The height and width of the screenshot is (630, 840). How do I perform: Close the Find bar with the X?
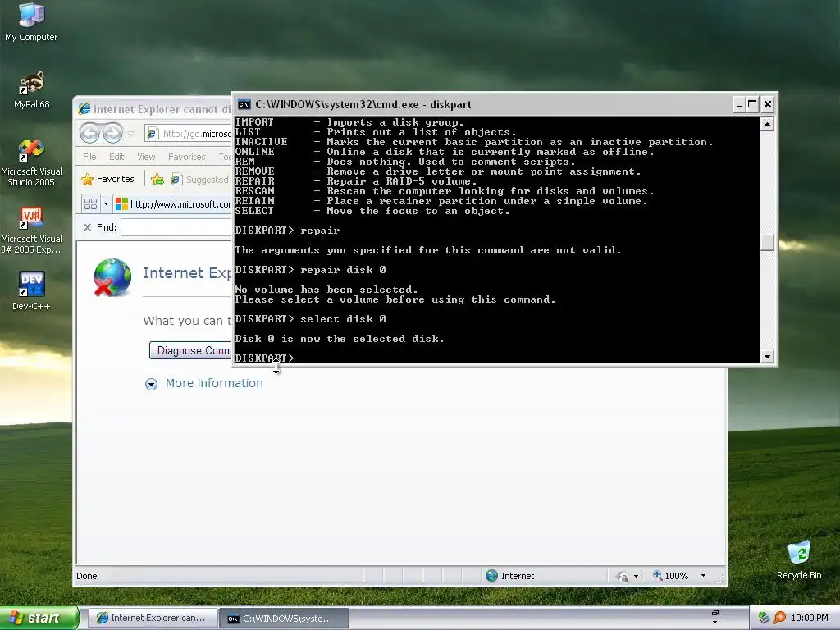point(87,227)
